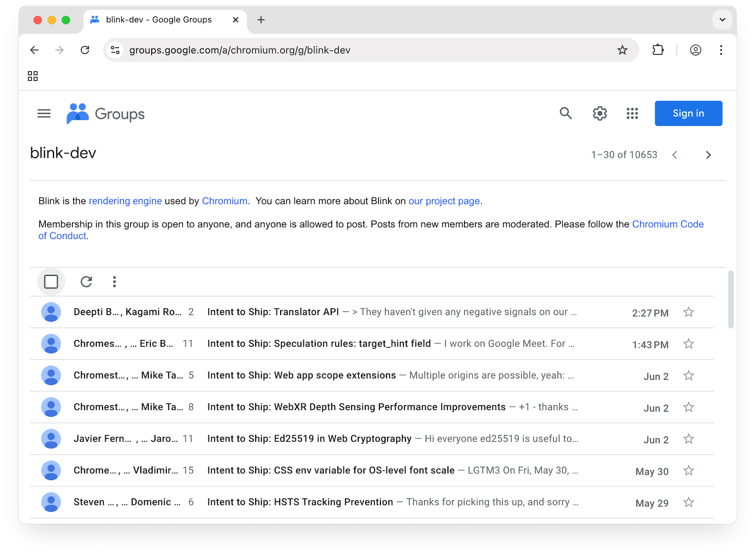
Task: Open a new browser tab
Action: pyautogui.click(x=261, y=20)
